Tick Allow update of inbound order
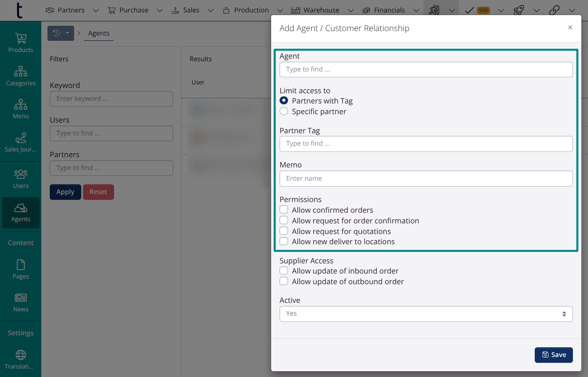Viewport: 588px width, 377px height. pos(284,270)
